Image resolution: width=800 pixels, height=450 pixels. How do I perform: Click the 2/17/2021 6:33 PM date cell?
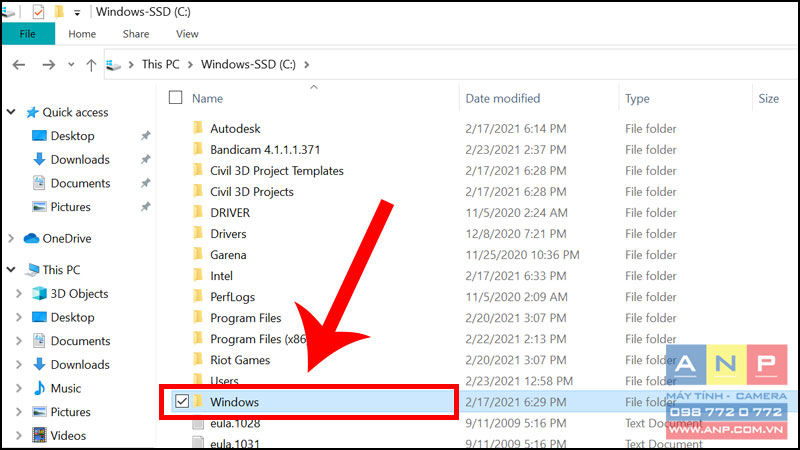point(516,276)
